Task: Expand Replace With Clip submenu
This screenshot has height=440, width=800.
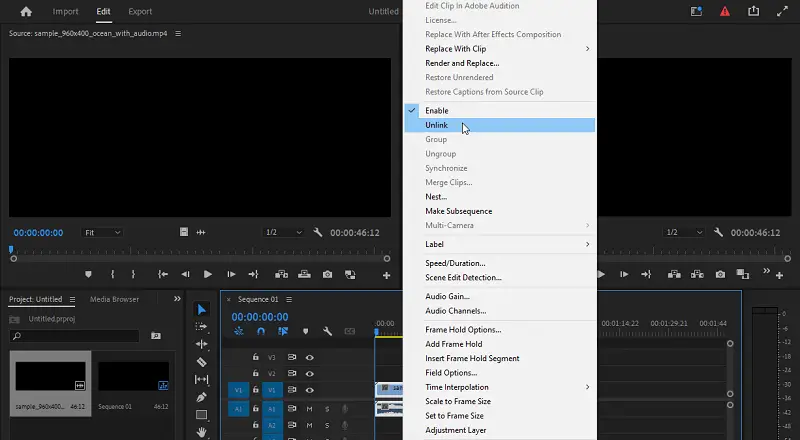Action: tap(499, 48)
